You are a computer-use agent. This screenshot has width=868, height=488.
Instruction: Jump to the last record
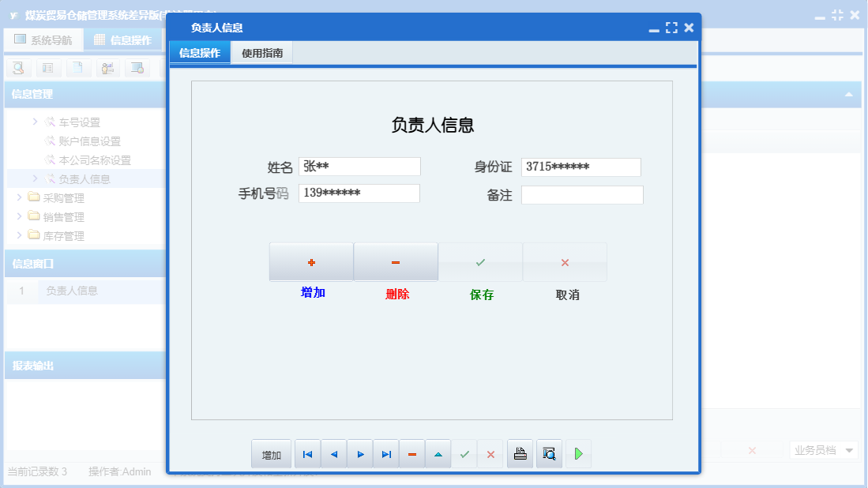tap(385, 453)
